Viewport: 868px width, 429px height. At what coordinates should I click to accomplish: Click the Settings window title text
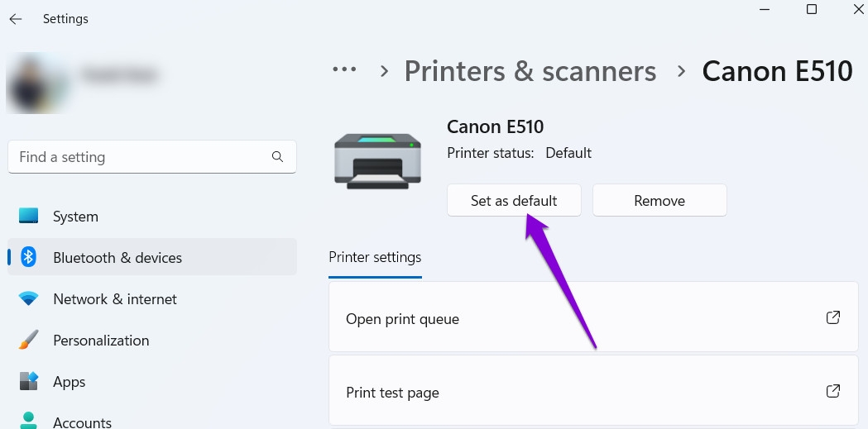click(x=65, y=19)
